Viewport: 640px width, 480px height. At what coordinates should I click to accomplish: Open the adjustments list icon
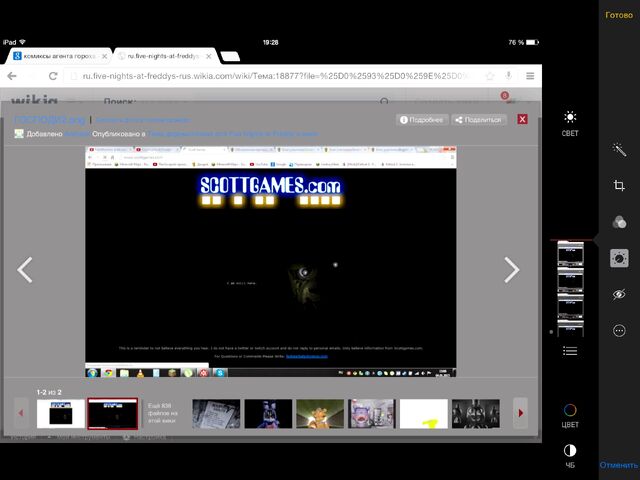570,351
